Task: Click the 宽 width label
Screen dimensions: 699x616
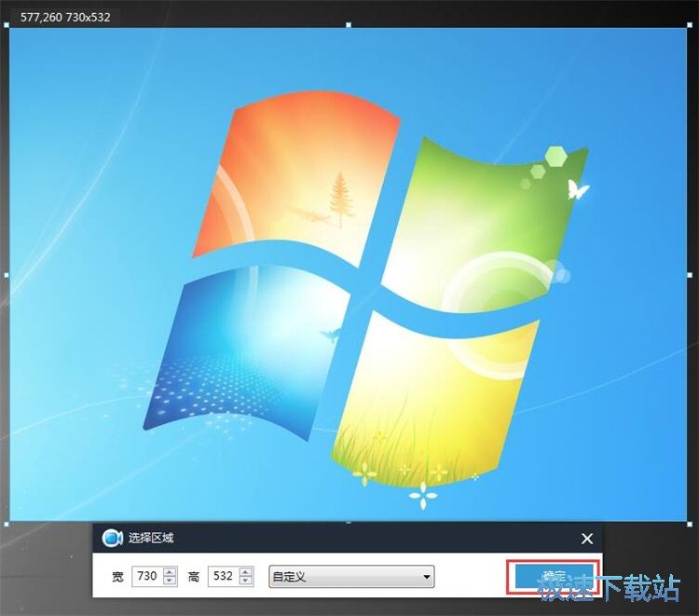Action: [117, 577]
